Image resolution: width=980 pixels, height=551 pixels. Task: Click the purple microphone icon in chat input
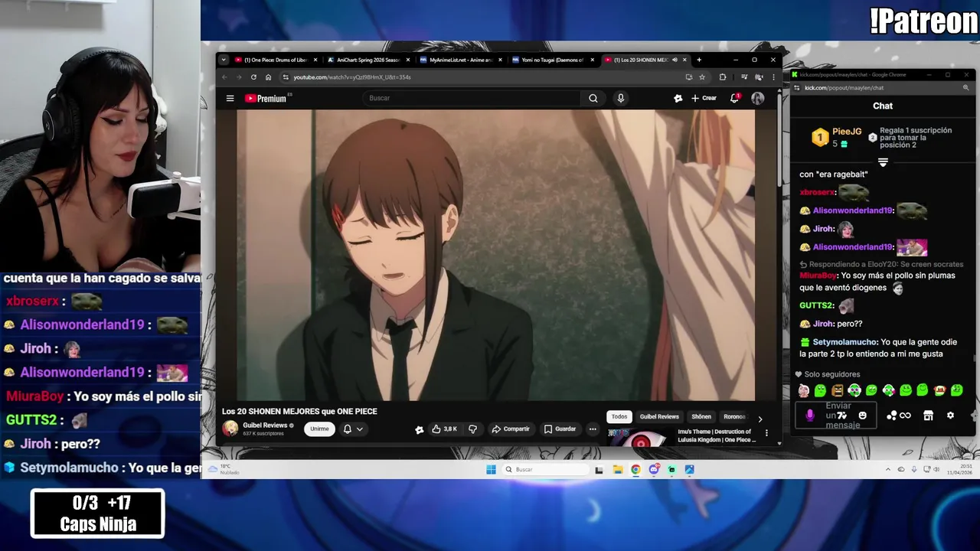[x=810, y=416]
